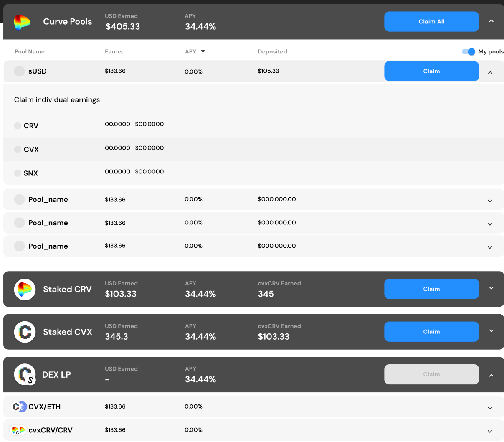Expand the CVX/ETH row
Image resolution: width=504 pixels, height=442 pixels.
pos(490,408)
